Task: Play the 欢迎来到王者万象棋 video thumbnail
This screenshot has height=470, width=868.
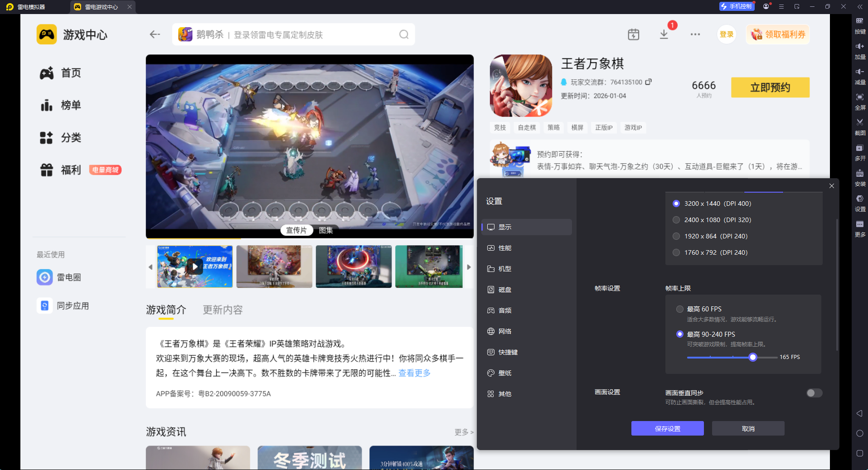Action: click(195, 266)
